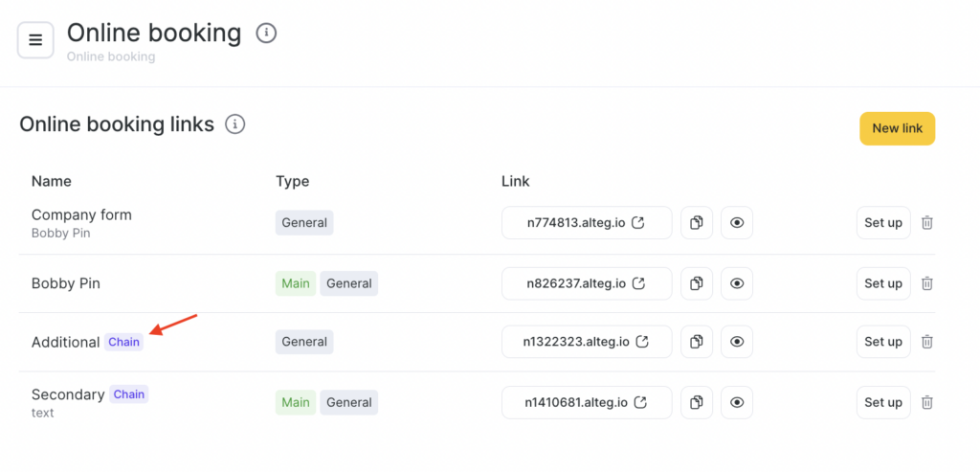
Task: Open n1410681.alteg.io booking link
Action: pos(586,402)
